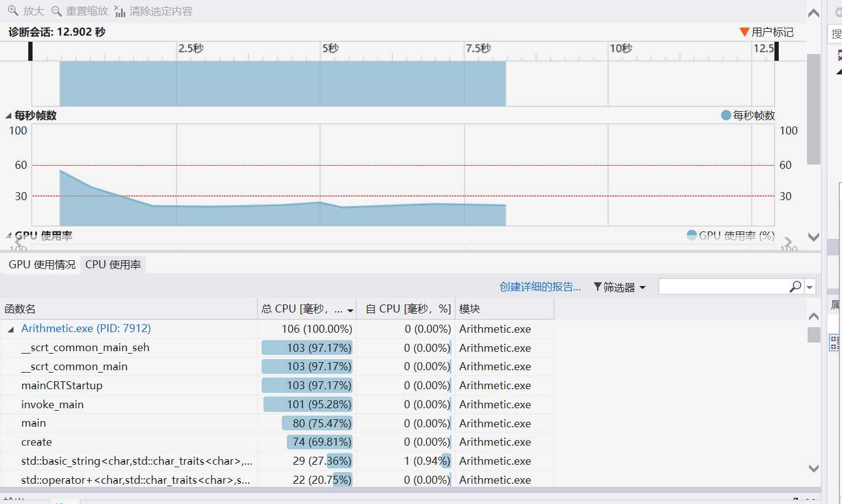
Task: Click the sort arrow in 总 CPU header
Action: [350, 311]
